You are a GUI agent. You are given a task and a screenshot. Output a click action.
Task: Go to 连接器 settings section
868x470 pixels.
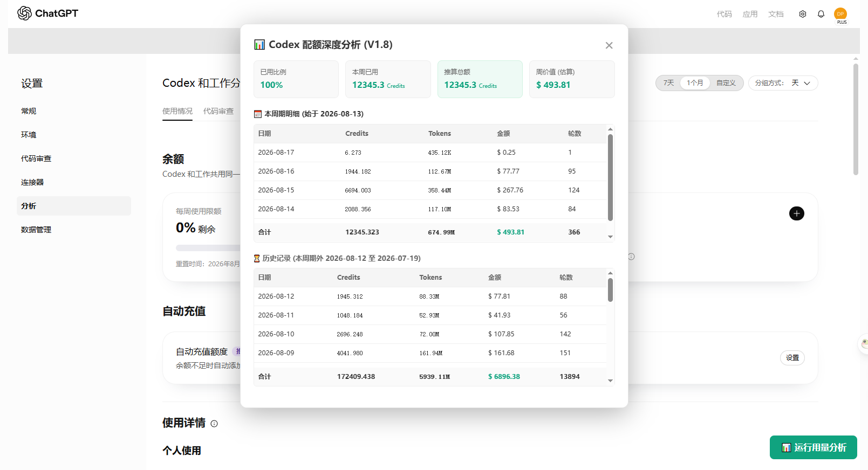coord(74,182)
